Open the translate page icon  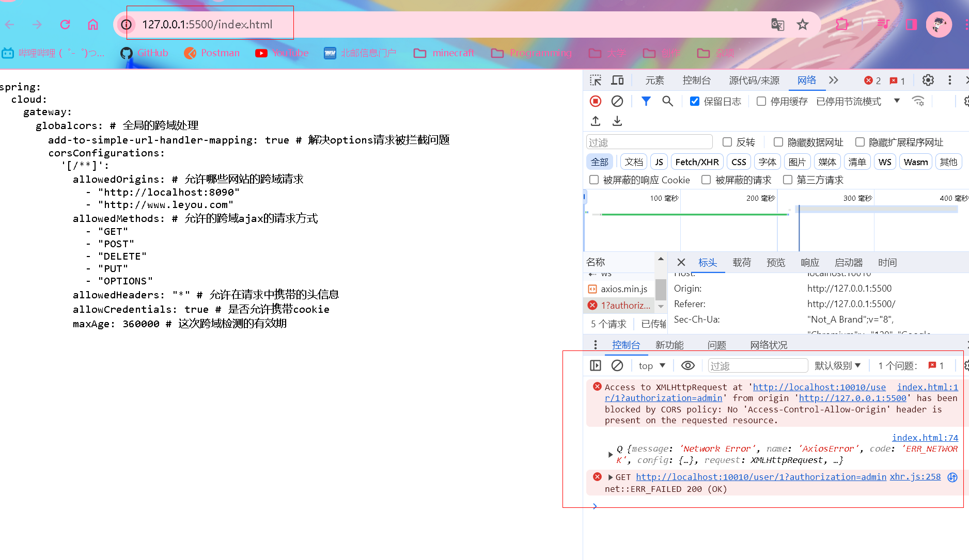[777, 24]
